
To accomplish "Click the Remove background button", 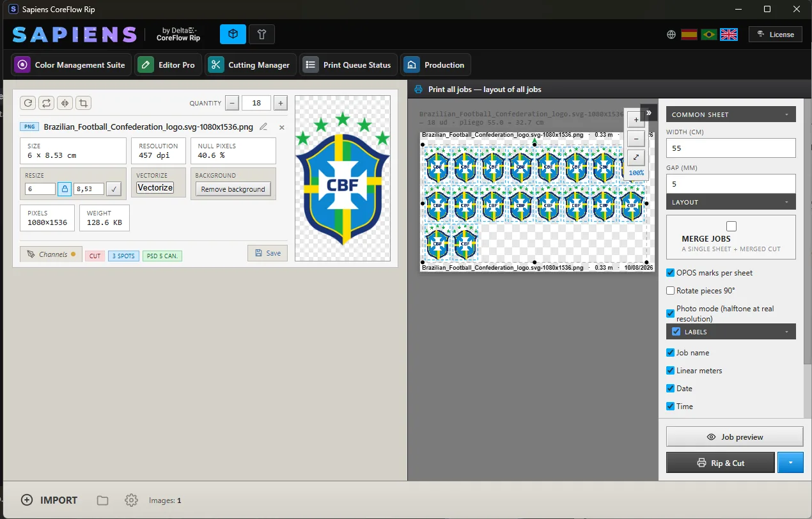I will tap(233, 189).
